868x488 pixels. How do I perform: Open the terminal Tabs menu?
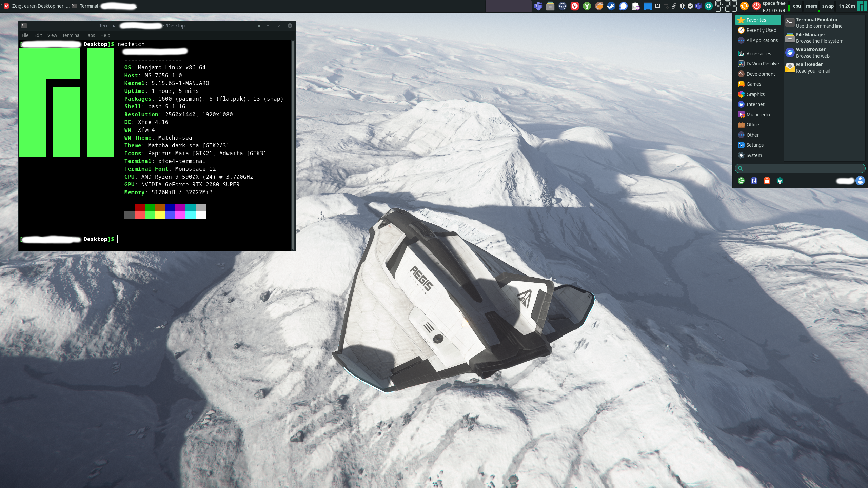click(90, 35)
